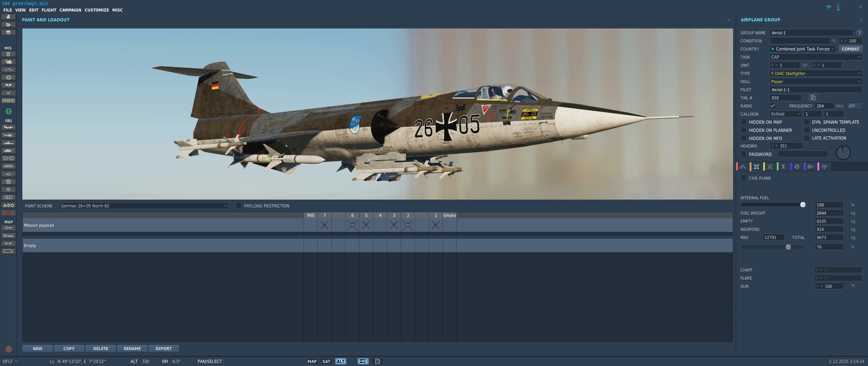Click the ruler measure tool icon
Viewport: 868px width, 366px height.
coord(8,243)
